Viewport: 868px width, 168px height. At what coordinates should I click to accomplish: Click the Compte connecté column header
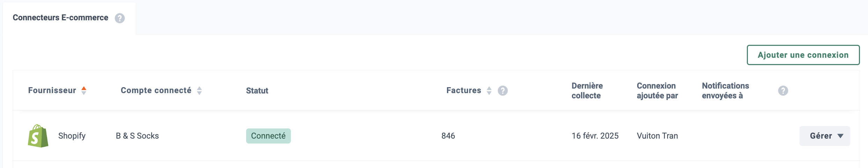156,90
